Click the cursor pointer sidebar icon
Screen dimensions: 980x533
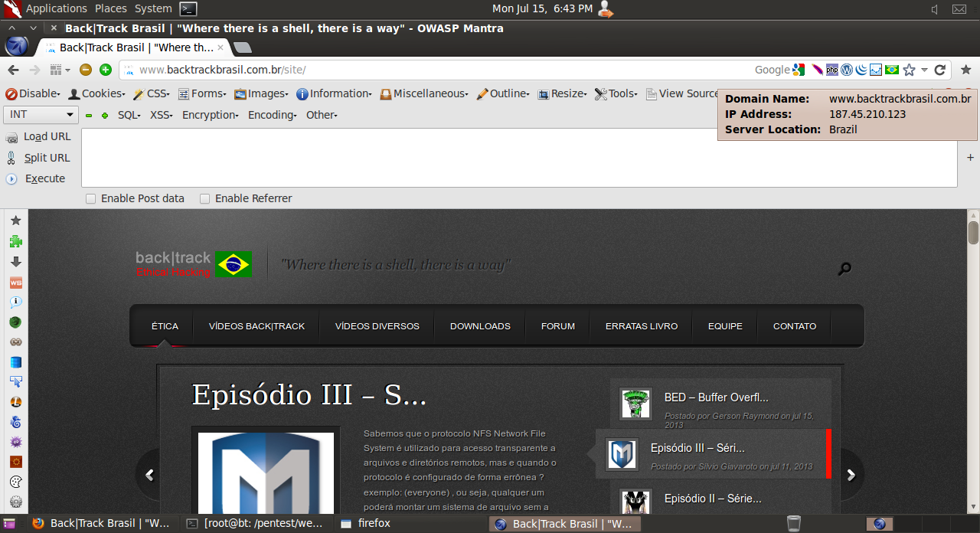coord(15,382)
